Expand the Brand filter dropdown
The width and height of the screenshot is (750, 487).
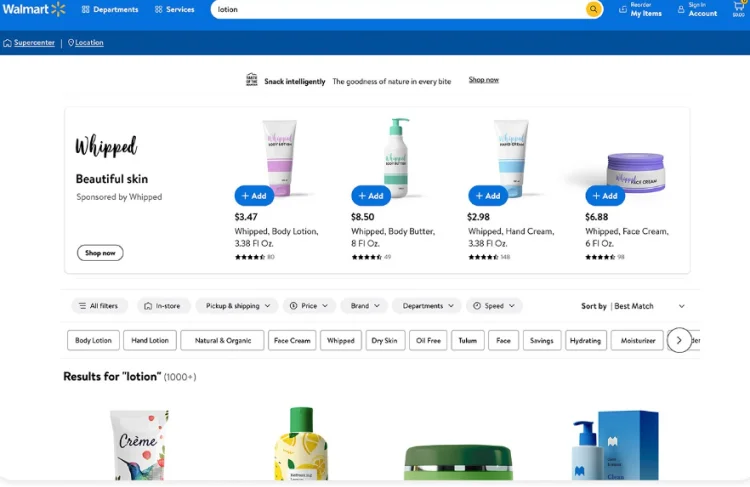tap(365, 306)
